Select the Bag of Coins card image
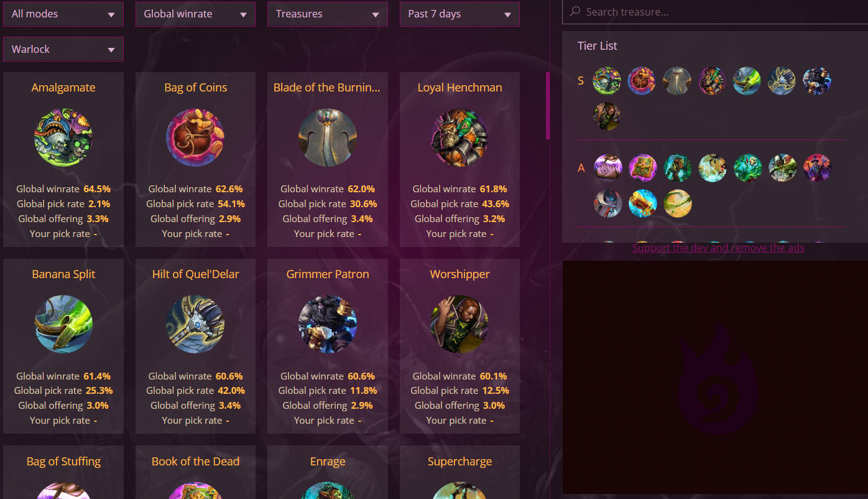868x499 pixels. [195, 138]
